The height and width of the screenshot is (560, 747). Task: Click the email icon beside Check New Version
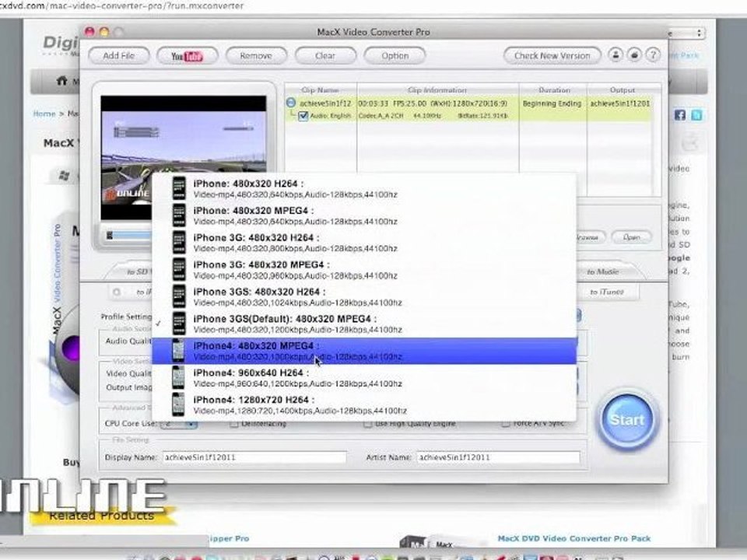pos(634,54)
